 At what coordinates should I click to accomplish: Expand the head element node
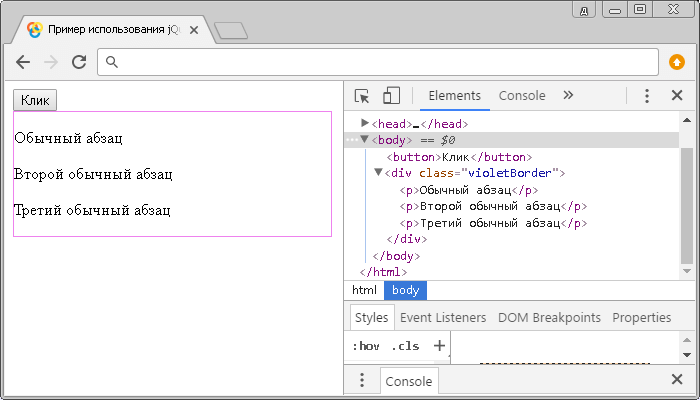(x=365, y=123)
